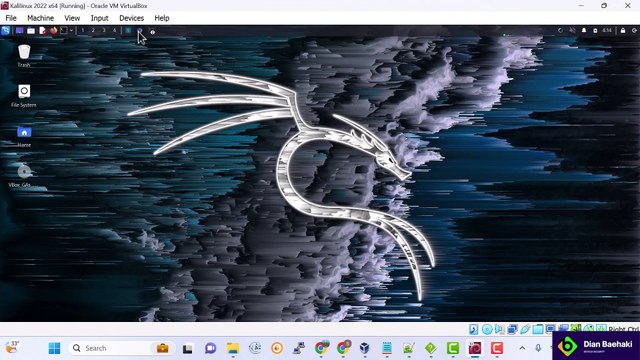The height and width of the screenshot is (360, 640).
Task: Open the weather widget showing 33°
Action: point(12,347)
